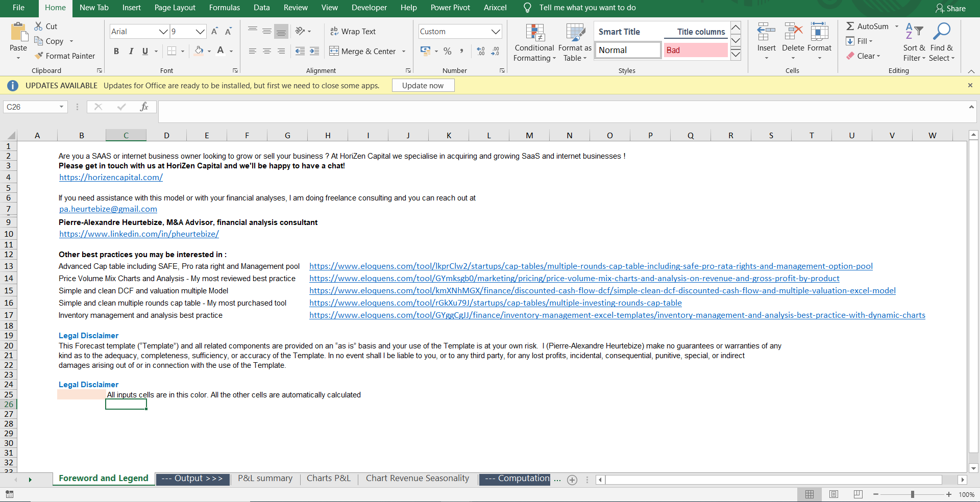Add a new sheet with plus icon
Screen dimensions: 980x502
572,480
